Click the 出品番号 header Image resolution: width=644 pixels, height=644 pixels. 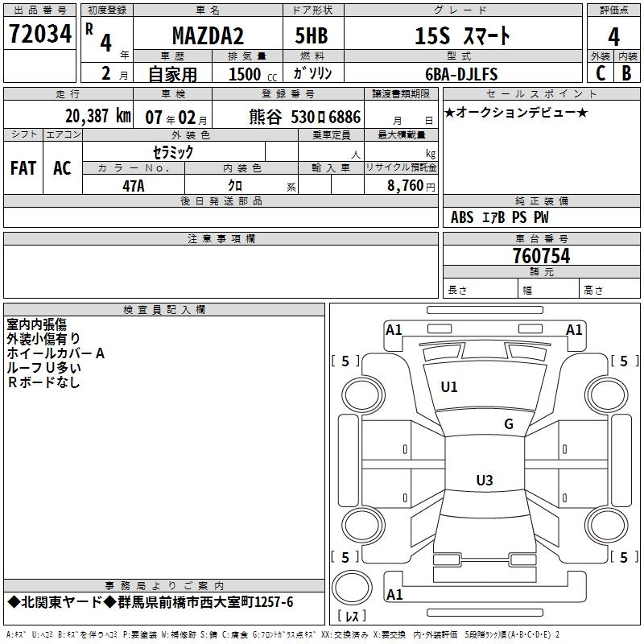(39, 10)
